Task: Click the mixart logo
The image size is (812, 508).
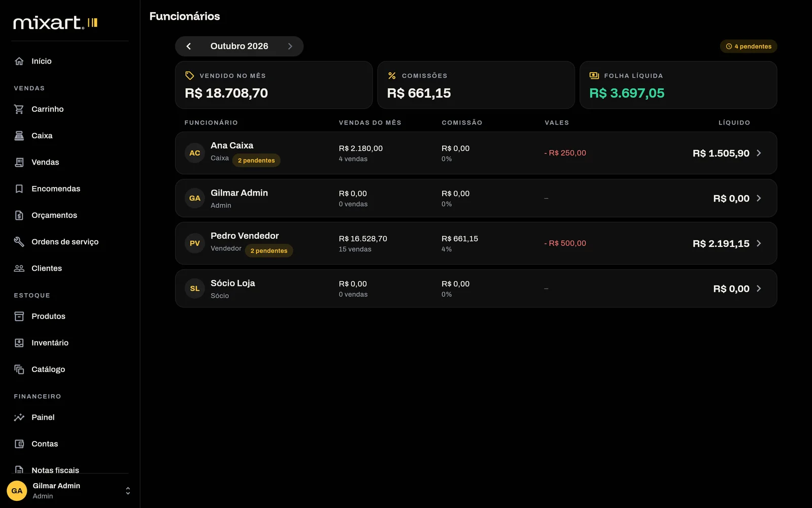Action: pyautogui.click(x=55, y=22)
